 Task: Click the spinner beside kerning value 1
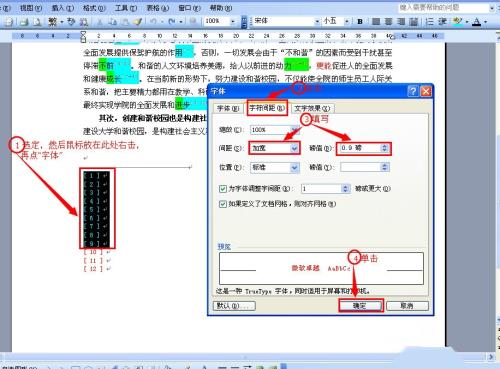point(346,189)
